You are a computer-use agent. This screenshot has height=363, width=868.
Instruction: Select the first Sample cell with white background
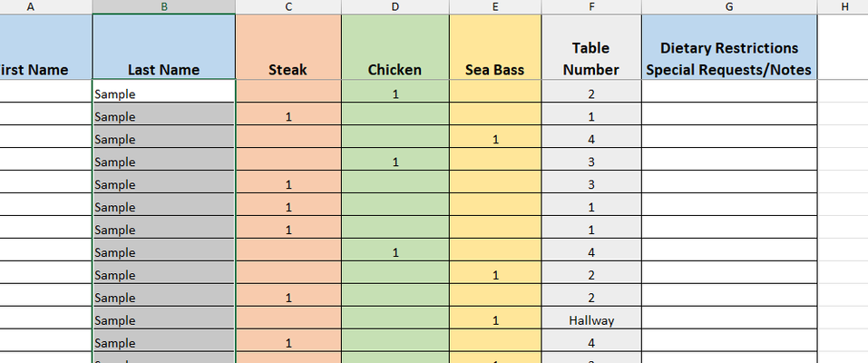(x=164, y=94)
